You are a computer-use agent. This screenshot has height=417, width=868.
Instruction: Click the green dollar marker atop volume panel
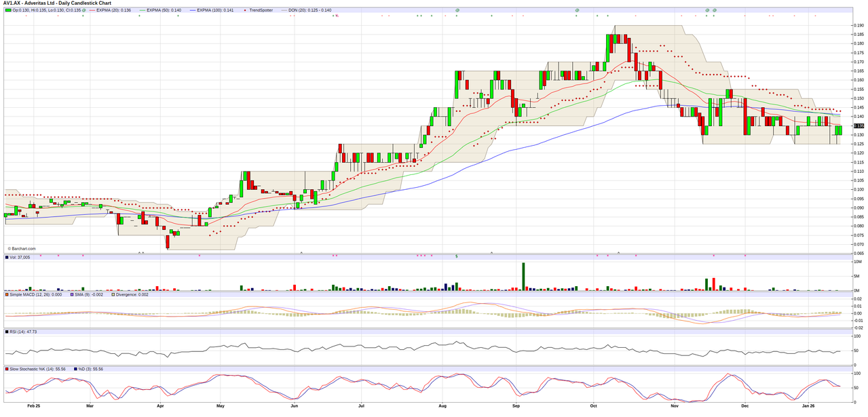(x=457, y=256)
